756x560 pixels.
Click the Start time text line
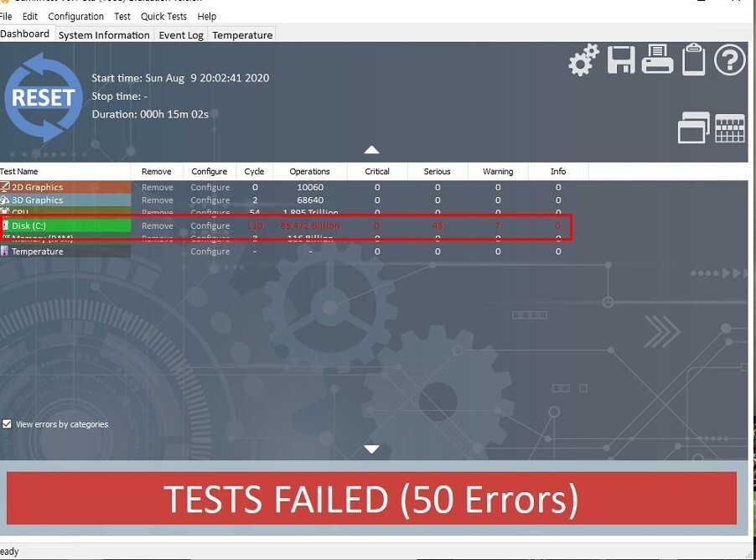click(x=180, y=78)
